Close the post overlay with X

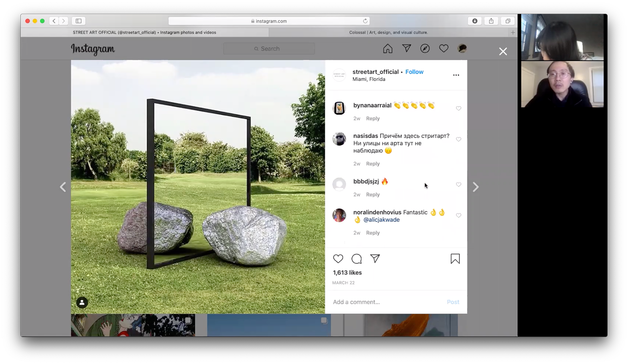coord(503,51)
